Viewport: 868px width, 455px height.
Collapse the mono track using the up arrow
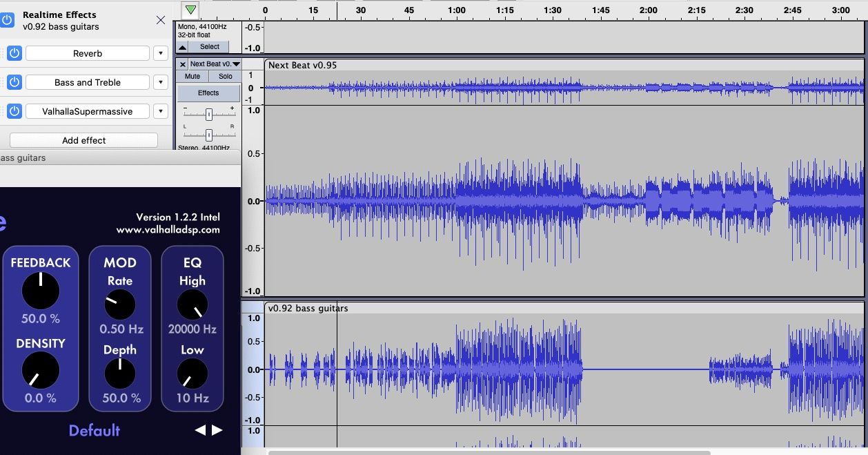click(x=182, y=47)
